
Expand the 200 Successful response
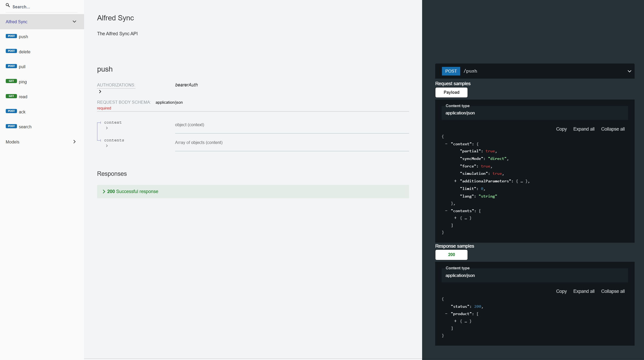[x=253, y=191]
